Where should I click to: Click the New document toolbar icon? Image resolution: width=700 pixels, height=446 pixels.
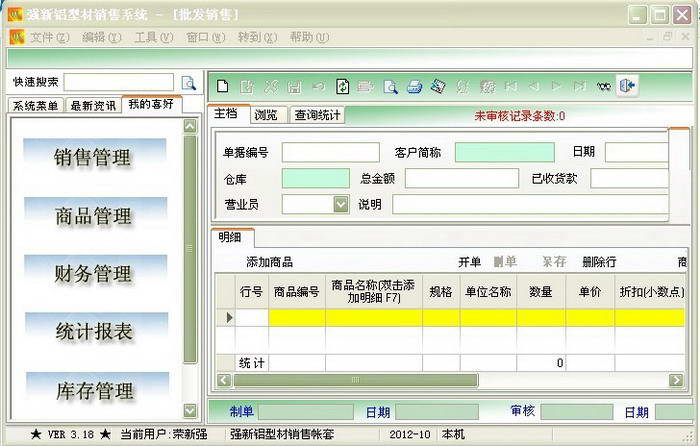(x=223, y=86)
